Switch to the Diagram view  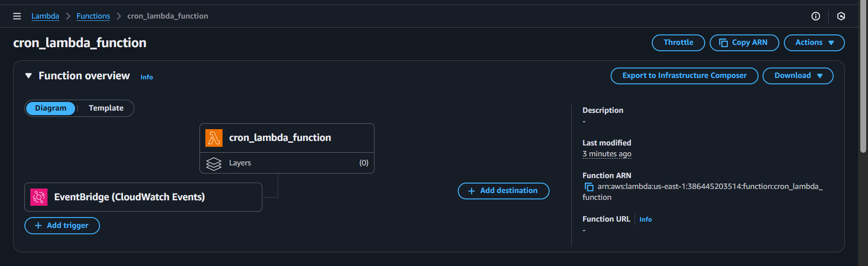coord(51,108)
